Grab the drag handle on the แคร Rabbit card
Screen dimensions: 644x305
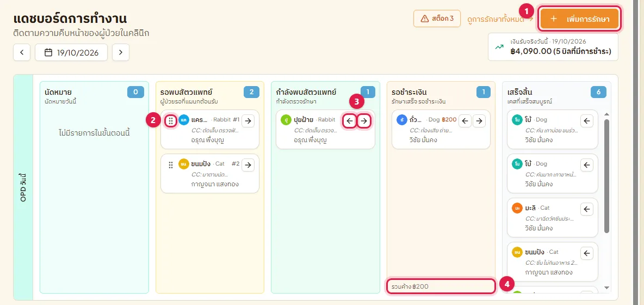tap(170, 121)
